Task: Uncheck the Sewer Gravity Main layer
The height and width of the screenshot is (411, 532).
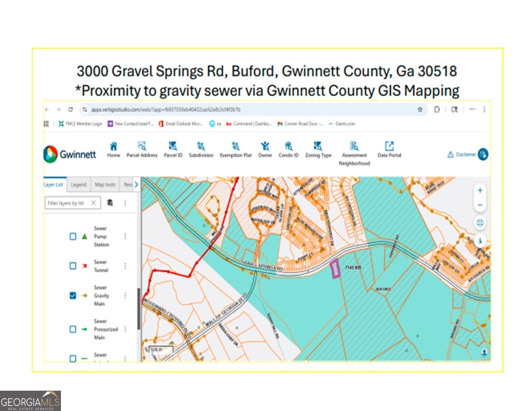Action: [73, 296]
